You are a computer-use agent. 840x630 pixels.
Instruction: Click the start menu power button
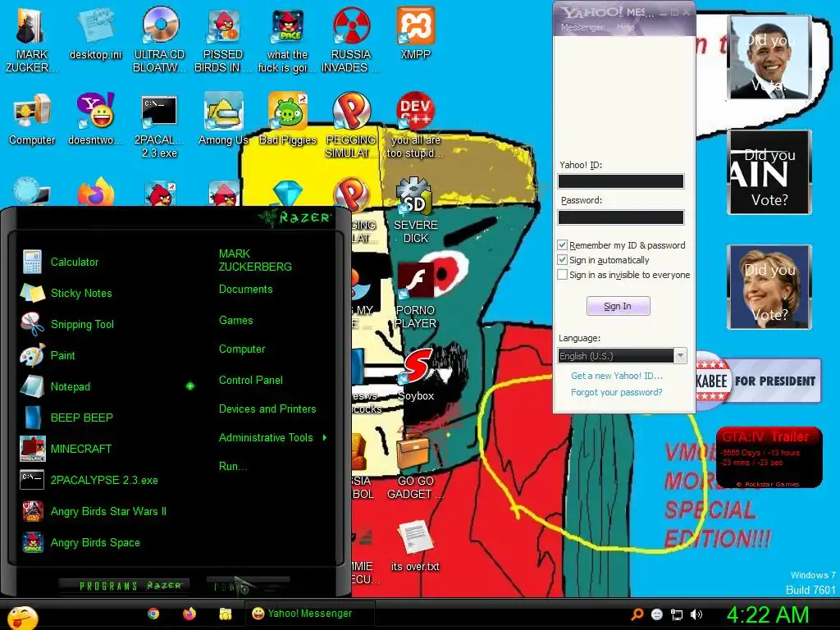pos(248,586)
